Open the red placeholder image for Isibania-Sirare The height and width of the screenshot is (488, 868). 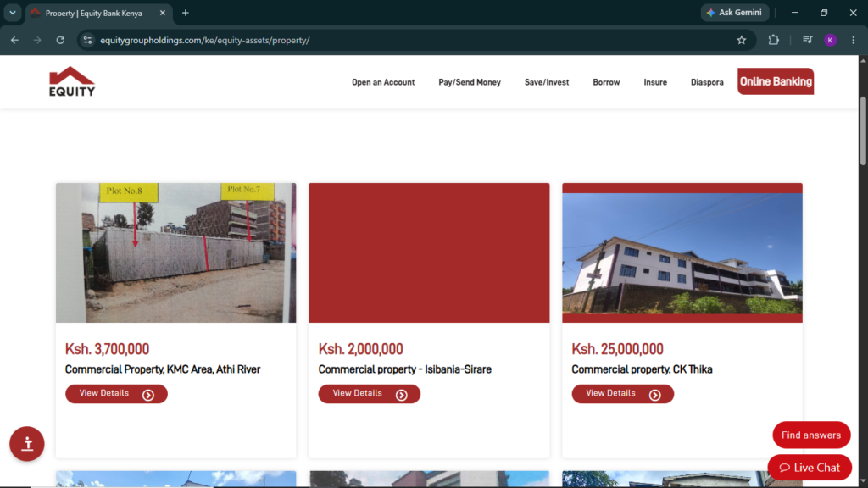click(x=429, y=252)
